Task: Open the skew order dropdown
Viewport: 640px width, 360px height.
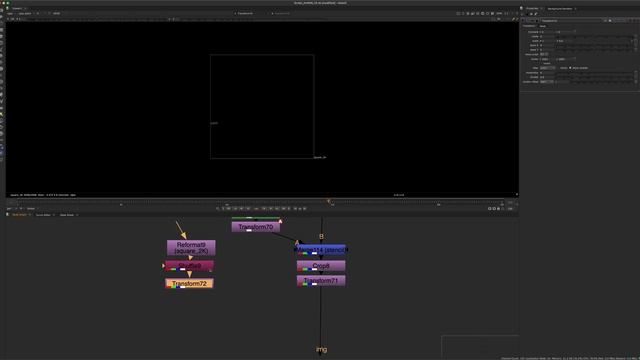Action: pyautogui.click(x=544, y=54)
